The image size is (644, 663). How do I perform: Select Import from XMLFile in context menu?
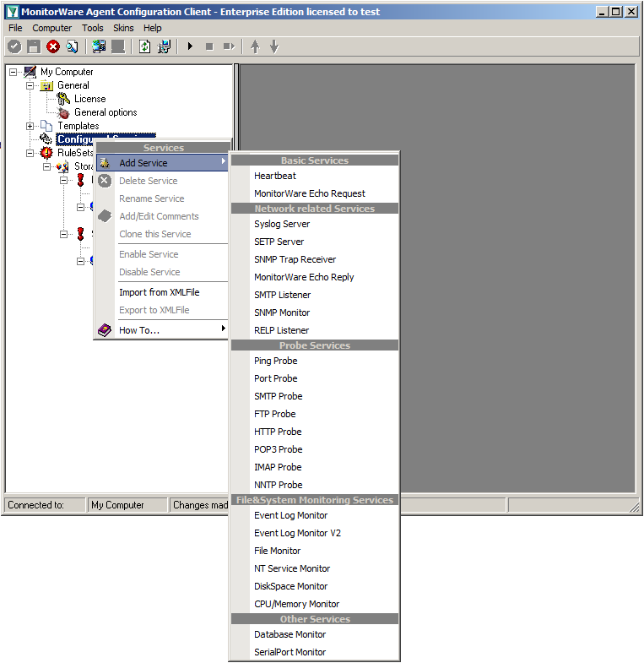[x=159, y=292]
